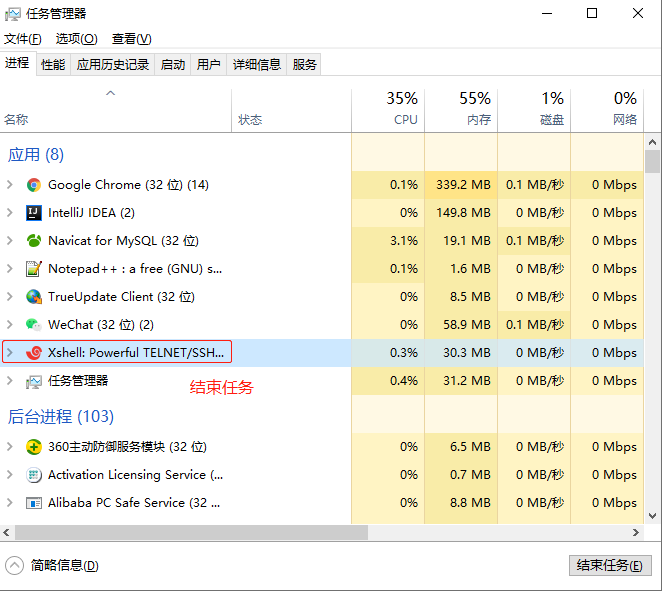Click the Navicat for MySQL icon
This screenshot has height=591, width=662.
[34, 241]
